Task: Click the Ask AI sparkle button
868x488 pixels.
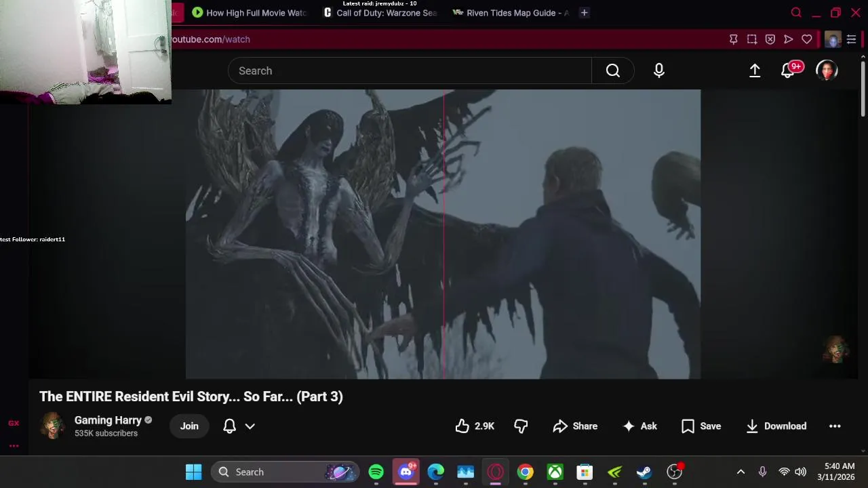Action: (x=639, y=426)
